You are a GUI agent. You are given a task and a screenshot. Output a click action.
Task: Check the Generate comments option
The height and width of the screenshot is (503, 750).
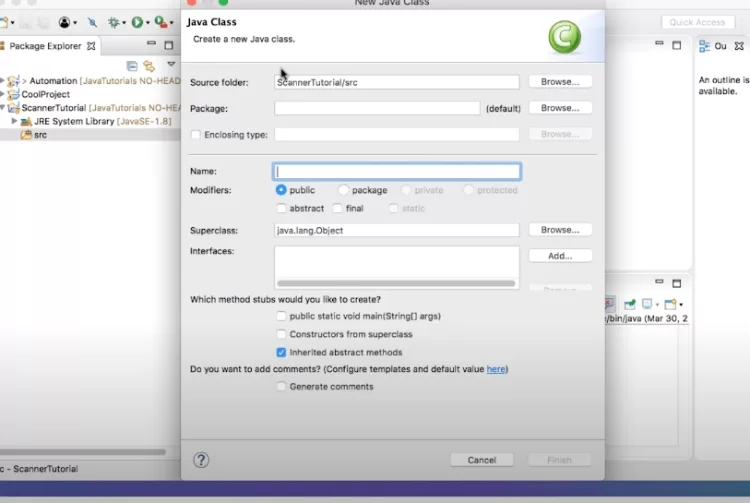click(281, 387)
